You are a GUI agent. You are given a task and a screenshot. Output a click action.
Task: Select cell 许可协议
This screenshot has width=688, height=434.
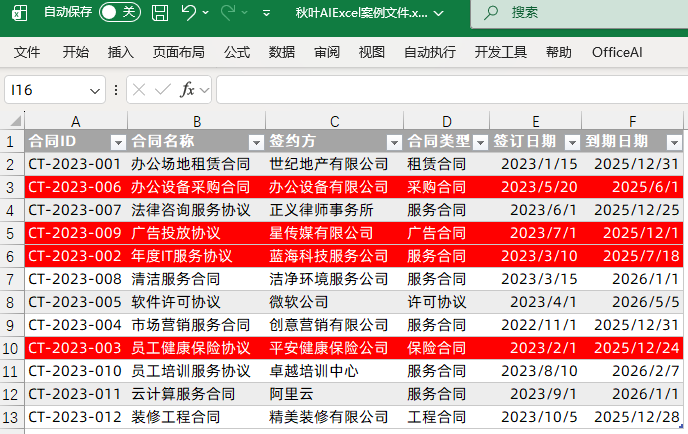click(446, 302)
